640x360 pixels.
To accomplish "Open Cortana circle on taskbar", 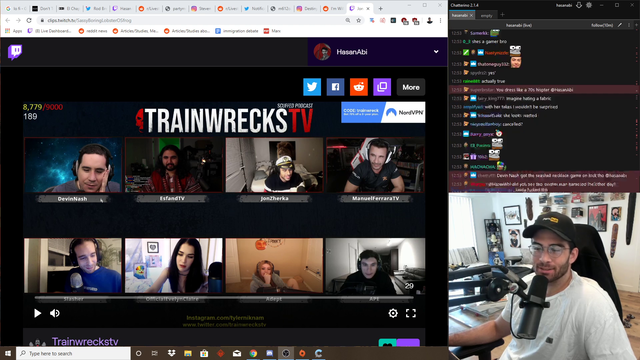I will (138, 353).
